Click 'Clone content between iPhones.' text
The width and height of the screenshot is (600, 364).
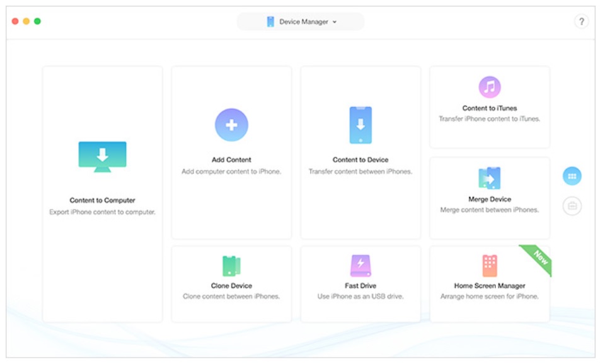pos(231,297)
